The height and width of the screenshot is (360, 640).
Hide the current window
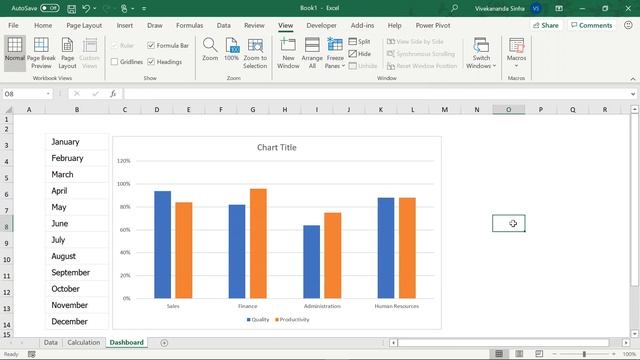(360, 53)
